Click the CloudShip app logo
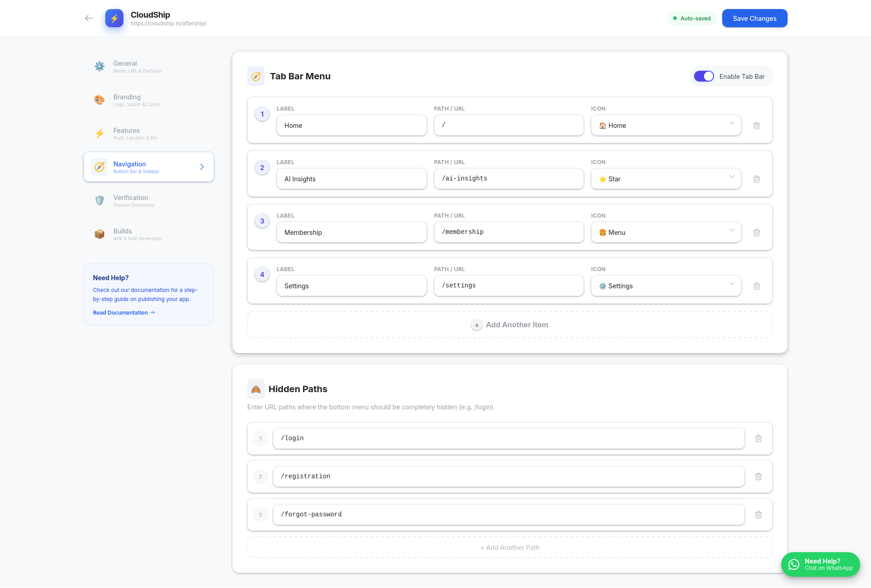The height and width of the screenshot is (588, 871). pyautogui.click(x=114, y=18)
